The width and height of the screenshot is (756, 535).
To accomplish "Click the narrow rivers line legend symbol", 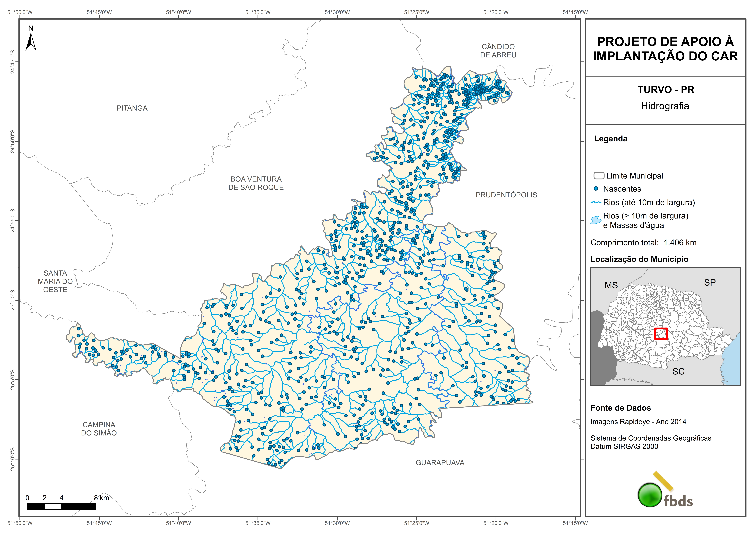I will [x=596, y=202].
